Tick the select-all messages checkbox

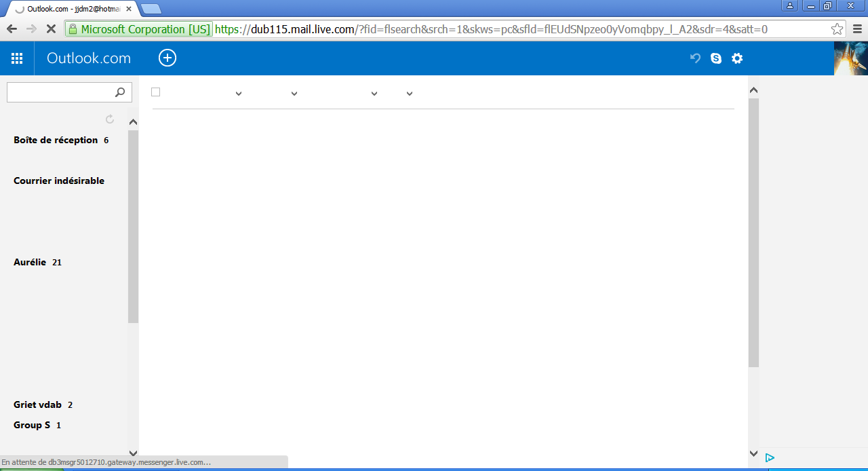coord(156,92)
